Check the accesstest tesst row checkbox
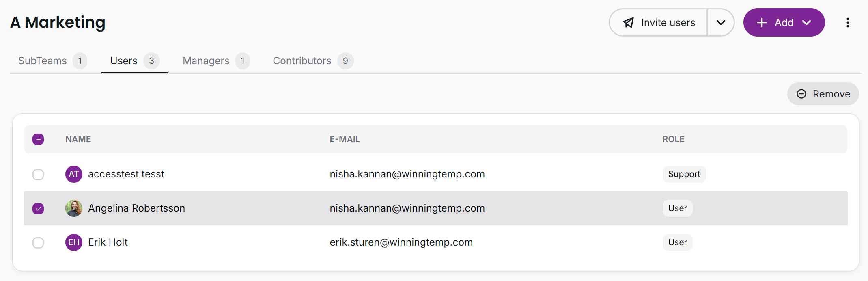This screenshot has width=868, height=281. tap(38, 175)
